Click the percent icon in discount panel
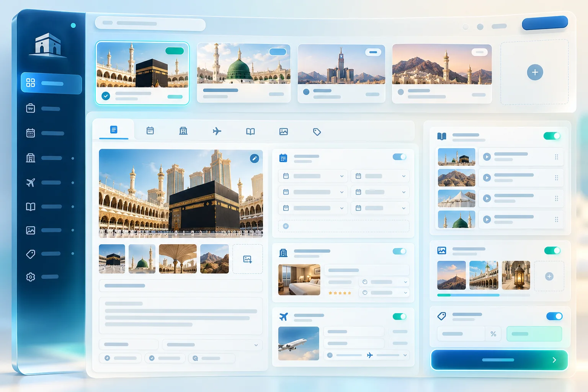 [493, 334]
